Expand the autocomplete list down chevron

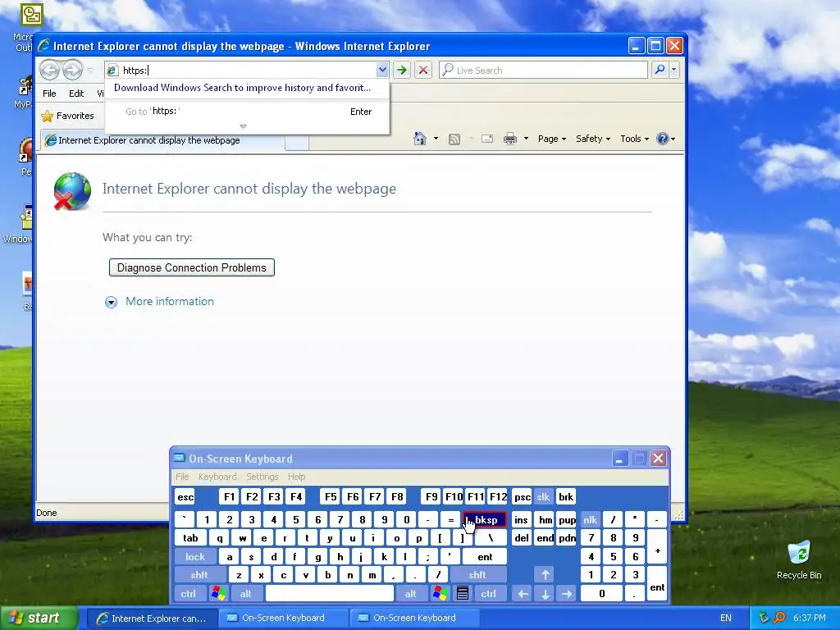(x=243, y=127)
